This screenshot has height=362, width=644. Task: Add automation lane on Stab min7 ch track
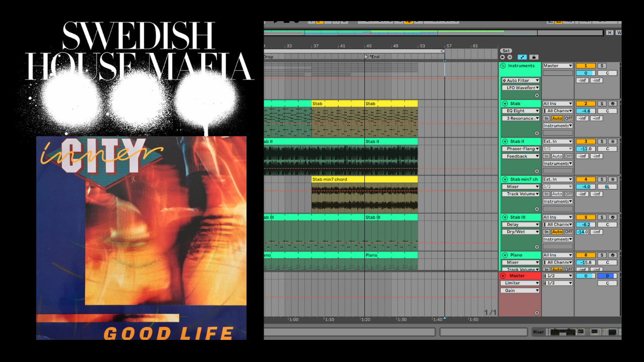pos(537,209)
